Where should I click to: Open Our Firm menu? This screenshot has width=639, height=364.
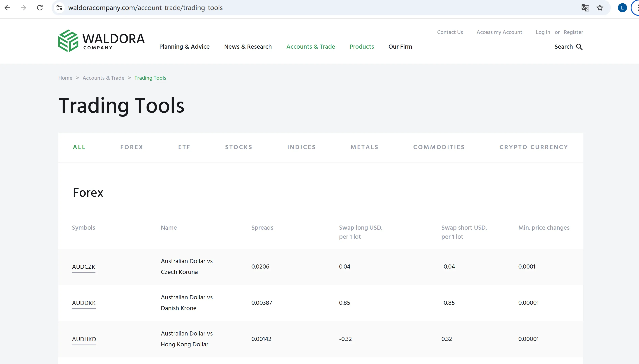click(400, 47)
